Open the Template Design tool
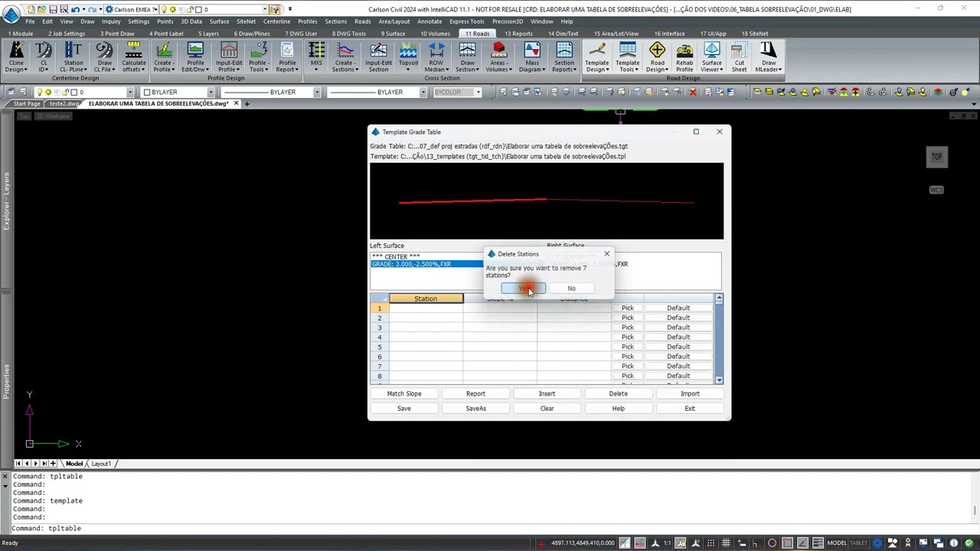980x551 pixels. click(596, 57)
